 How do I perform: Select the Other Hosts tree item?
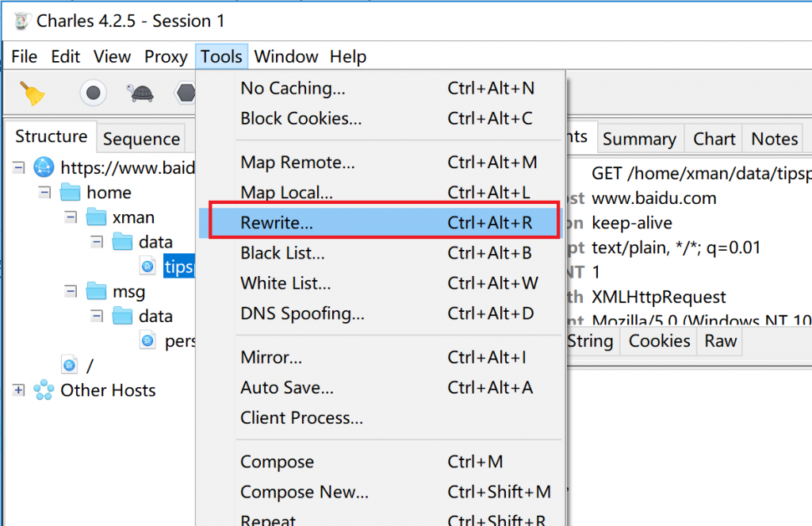coord(108,390)
